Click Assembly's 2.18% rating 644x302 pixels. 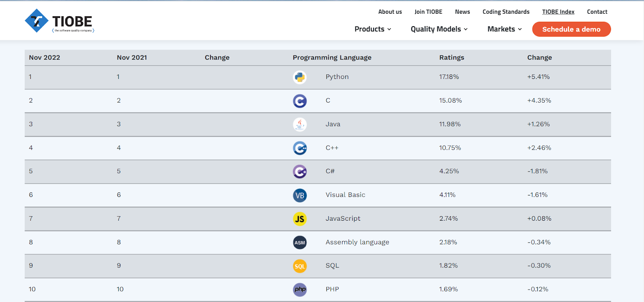point(448,242)
